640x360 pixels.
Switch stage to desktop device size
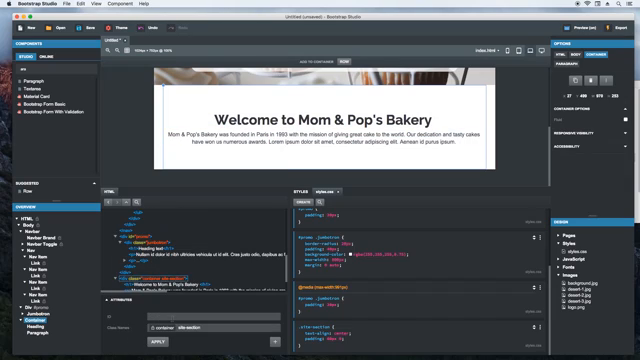542,51
